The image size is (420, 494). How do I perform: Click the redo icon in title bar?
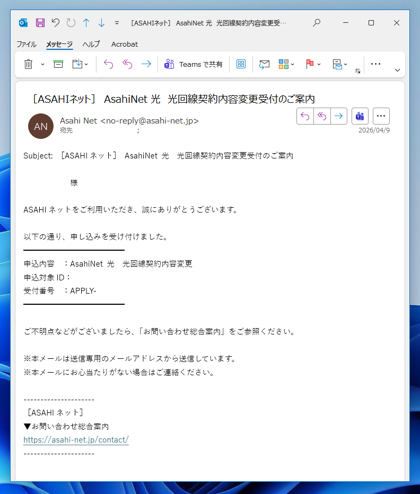[x=71, y=23]
